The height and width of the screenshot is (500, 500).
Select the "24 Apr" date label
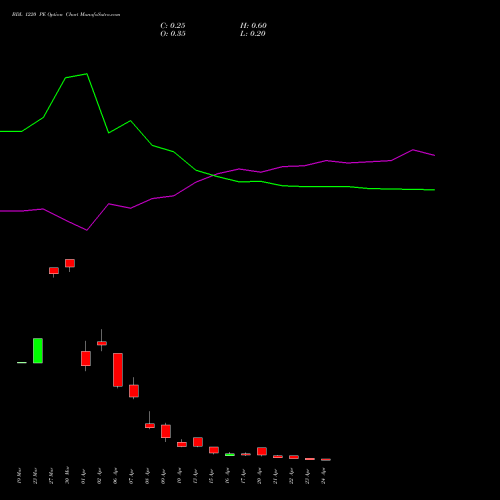tap(323, 476)
